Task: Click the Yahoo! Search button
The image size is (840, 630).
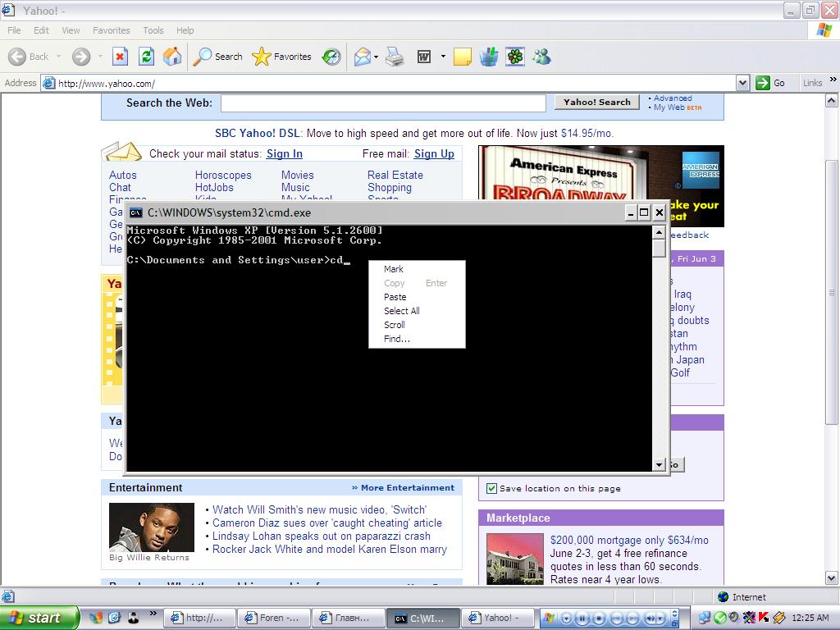Action: click(x=597, y=102)
